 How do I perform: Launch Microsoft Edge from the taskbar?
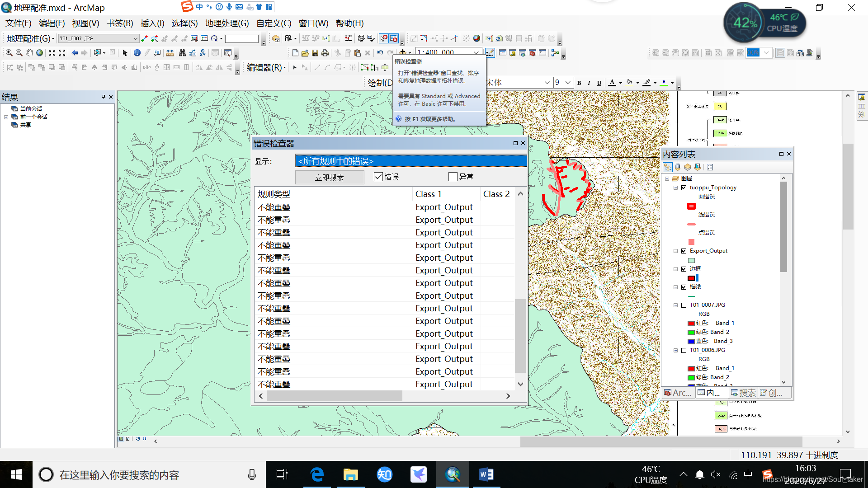click(317, 474)
